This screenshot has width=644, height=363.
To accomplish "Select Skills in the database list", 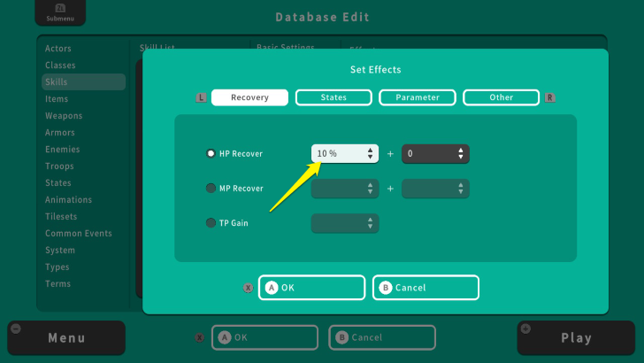I will (x=83, y=81).
